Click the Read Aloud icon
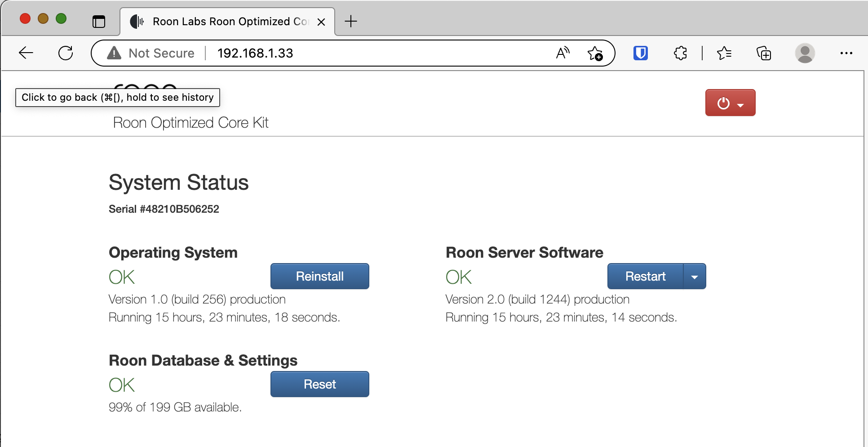The width and height of the screenshot is (868, 447). pos(562,53)
